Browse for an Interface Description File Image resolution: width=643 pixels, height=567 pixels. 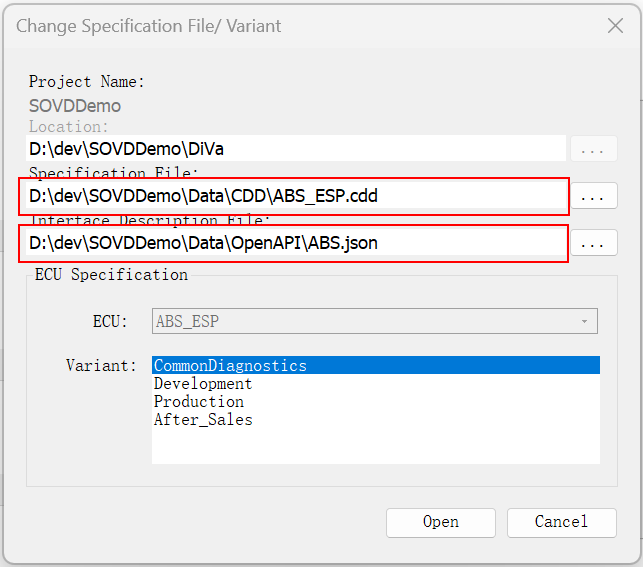coord(593,243)
